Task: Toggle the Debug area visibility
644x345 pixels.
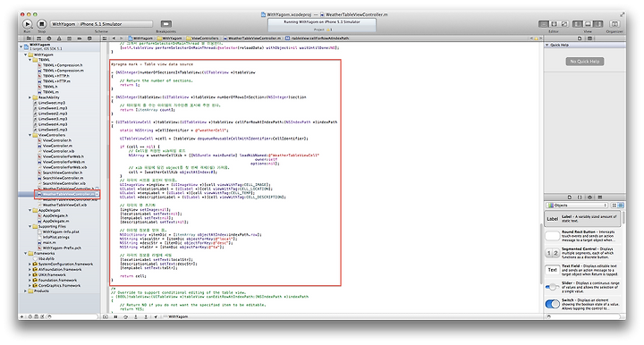Action: [588, 24]
